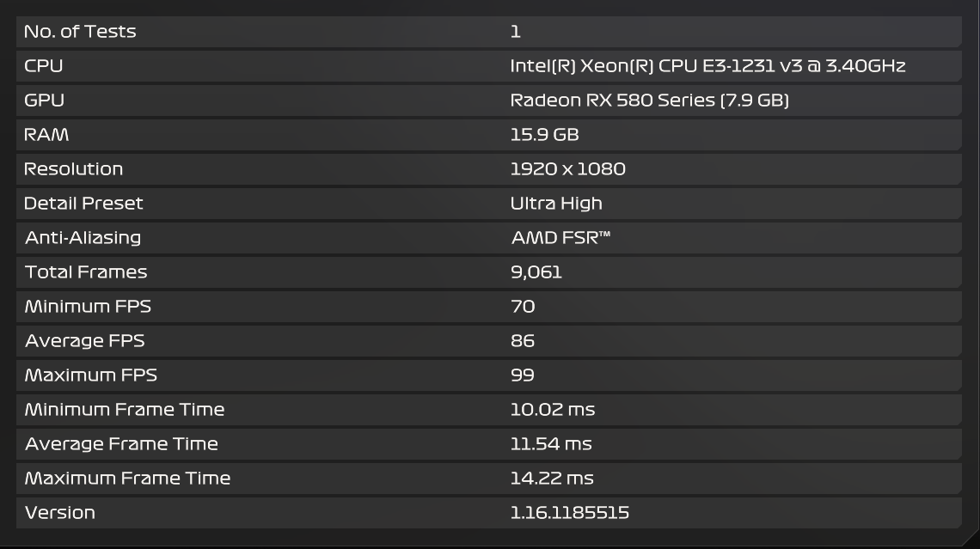980x549 pixels.
Task: Click the Resolution row label
Action: (73, 168)
